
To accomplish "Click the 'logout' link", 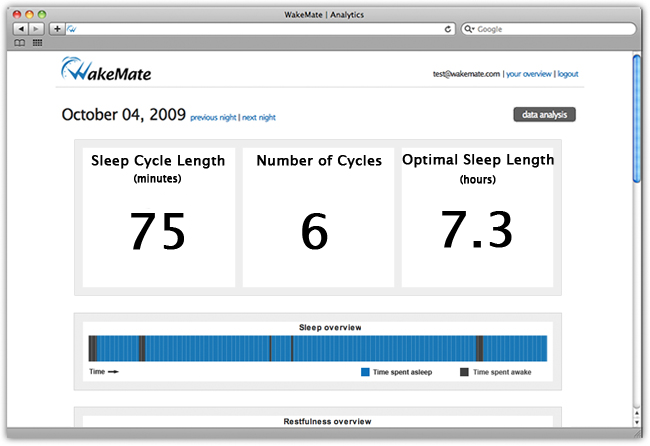I will click(568, 74).
